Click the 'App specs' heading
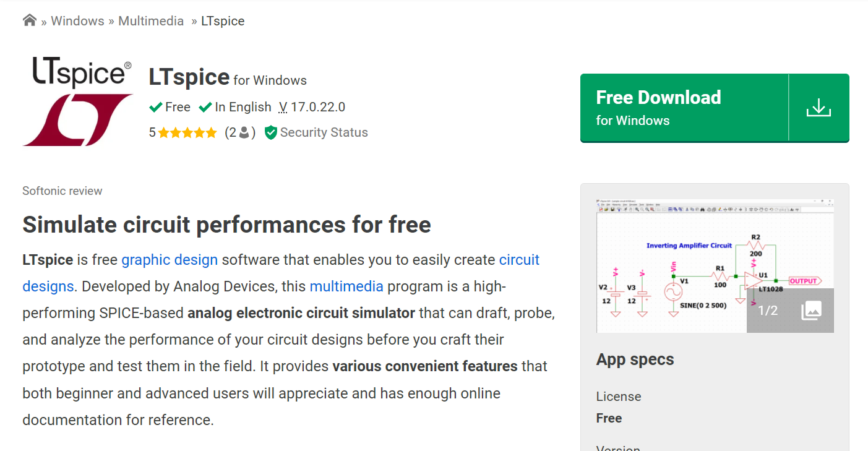Screen dimensions: 868x451 [635, 359]
